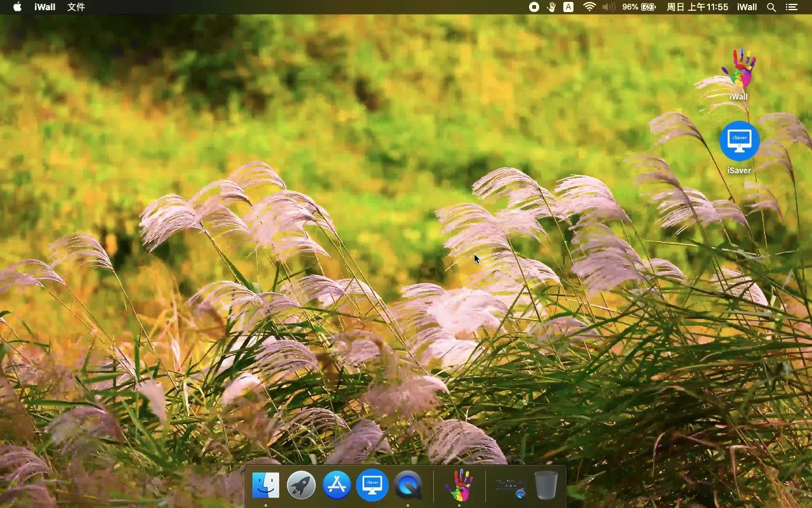Screen dimensions: 812x508
Task: Click the iWall colorful hand Dock icon
Action: (x=459, y=486)
